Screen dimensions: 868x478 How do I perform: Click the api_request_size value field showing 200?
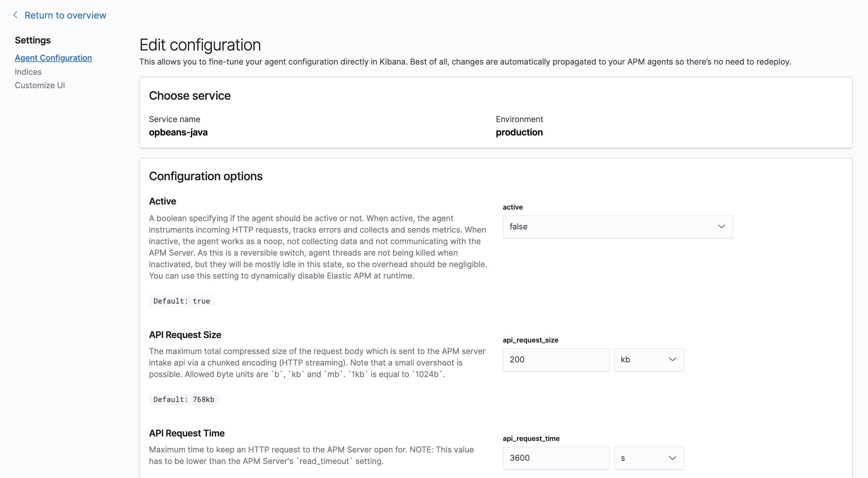pos(555,359)
